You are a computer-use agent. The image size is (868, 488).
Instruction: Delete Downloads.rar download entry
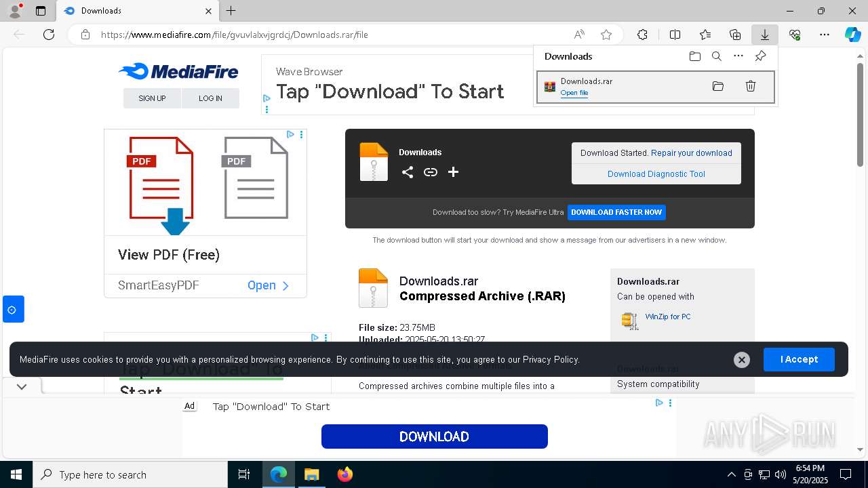751,86
